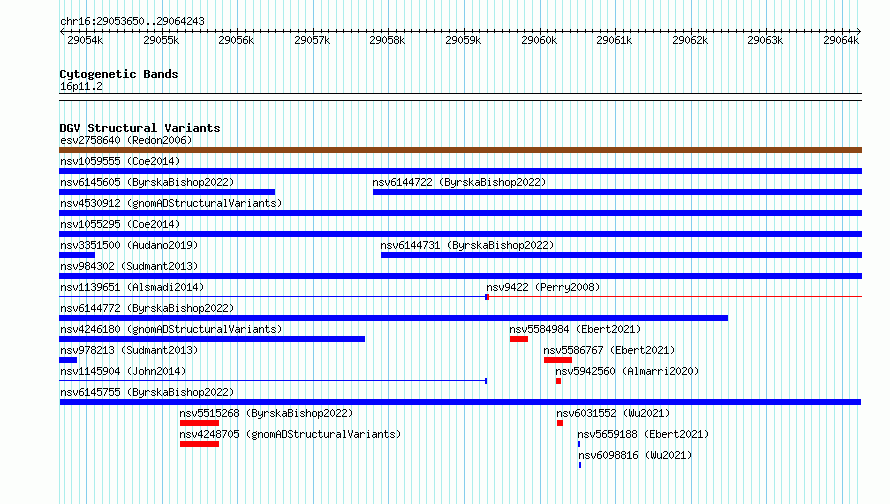Open the nsv1139651 (Alsmadi2014) label
890x504 pixels.
[132, 287]
